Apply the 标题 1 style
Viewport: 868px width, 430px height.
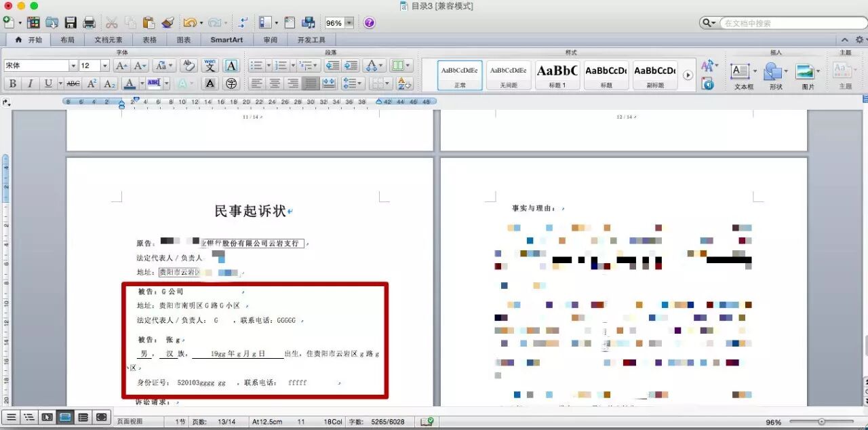click(x=557, y=75)
